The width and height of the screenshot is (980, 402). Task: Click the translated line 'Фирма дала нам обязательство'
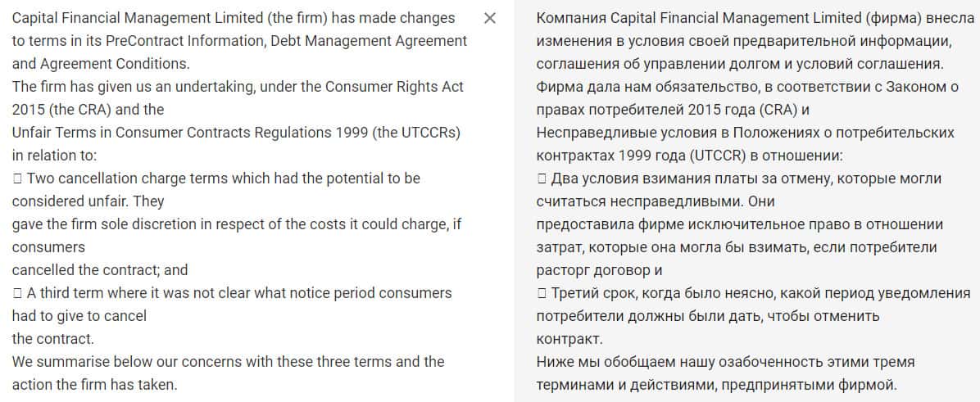click(746, 87)
